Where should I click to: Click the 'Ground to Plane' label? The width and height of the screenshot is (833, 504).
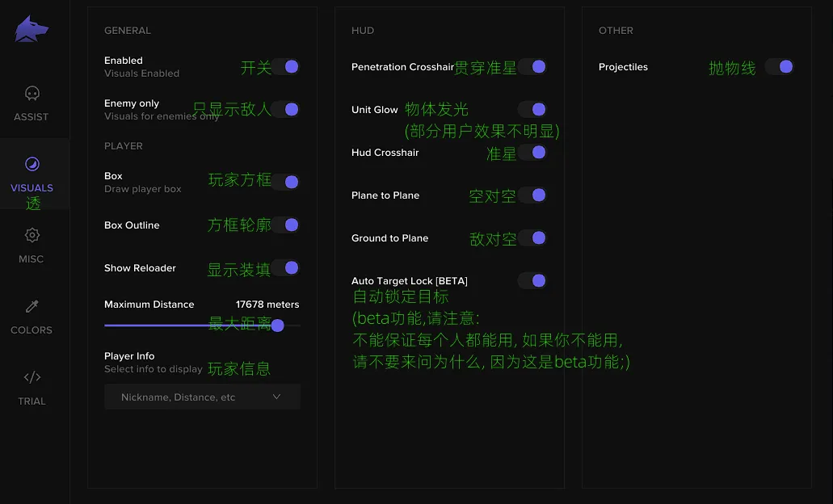(x=390, y=238)
